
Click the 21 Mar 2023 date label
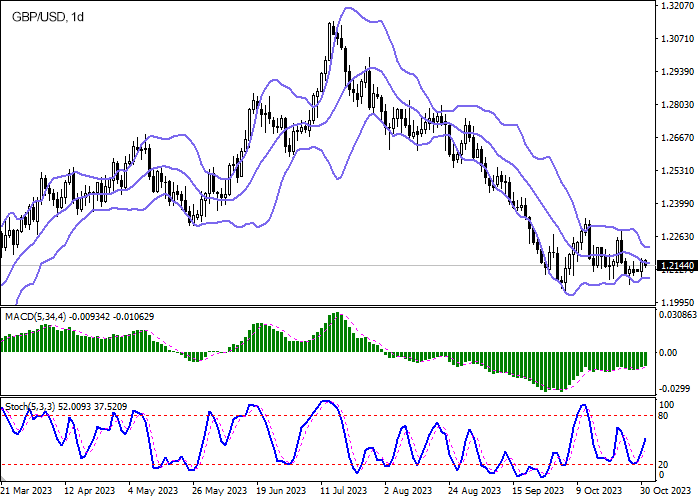(27, 491)
